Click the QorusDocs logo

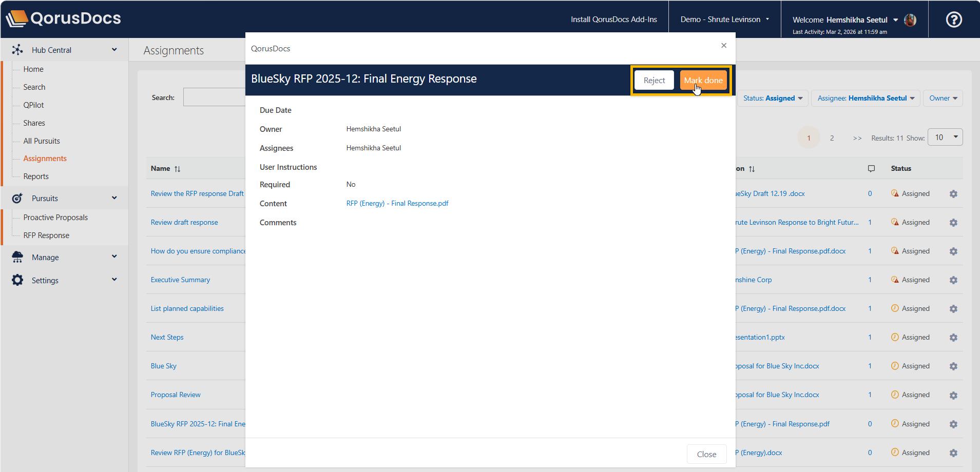(x=64, y=18)
